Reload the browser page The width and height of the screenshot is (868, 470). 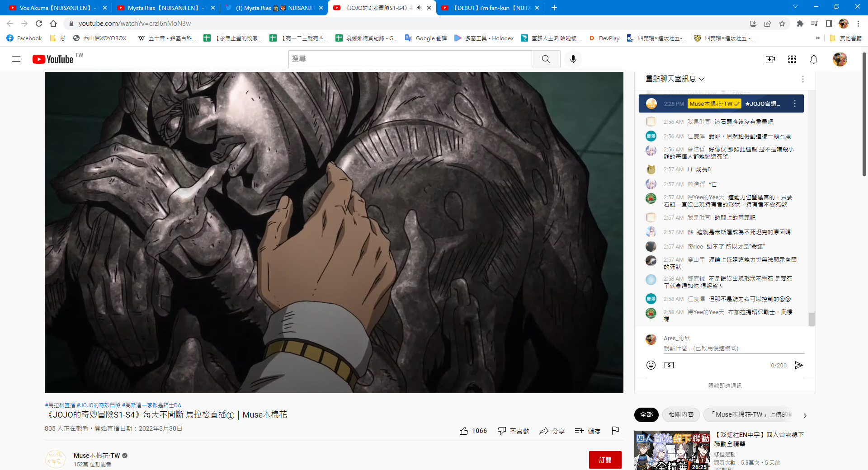[39, 23]
